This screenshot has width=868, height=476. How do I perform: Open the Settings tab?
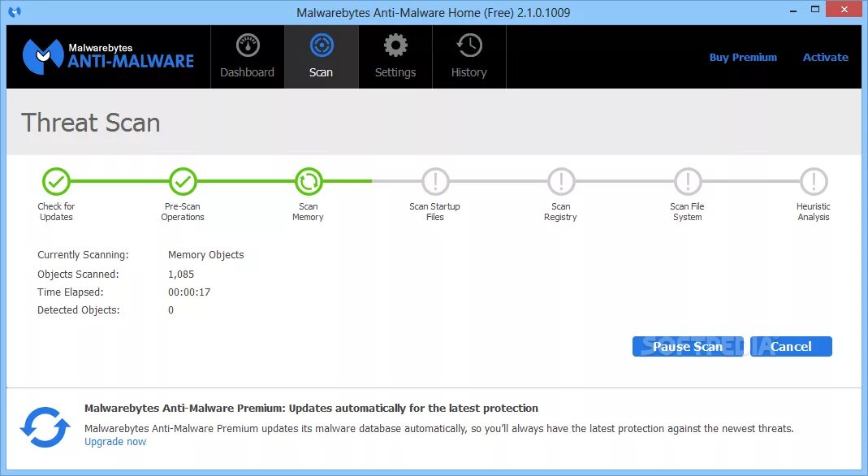tap(395, 57)
